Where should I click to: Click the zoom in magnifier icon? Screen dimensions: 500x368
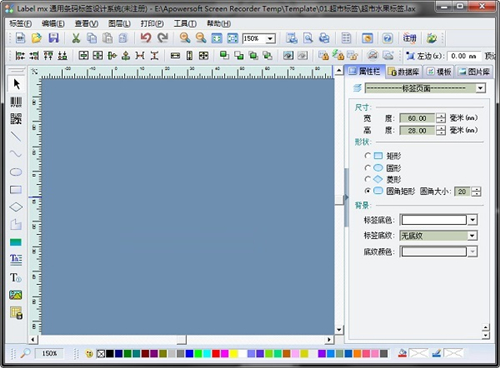[x=185, y=38]
